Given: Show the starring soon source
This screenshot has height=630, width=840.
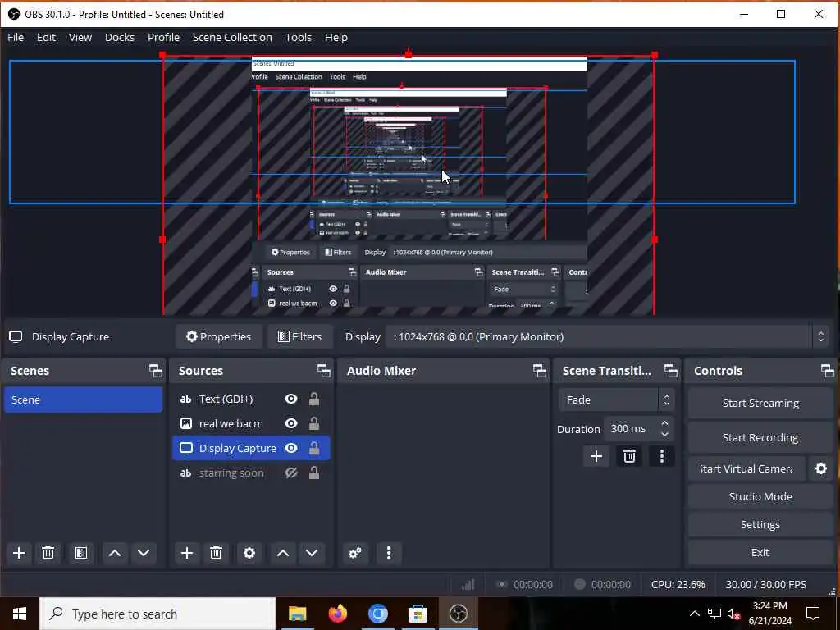Looking at the screenshot, I should (291, 473).
